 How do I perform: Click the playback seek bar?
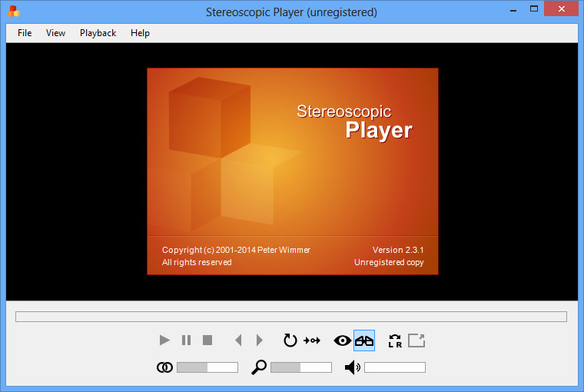click(291, 317)
